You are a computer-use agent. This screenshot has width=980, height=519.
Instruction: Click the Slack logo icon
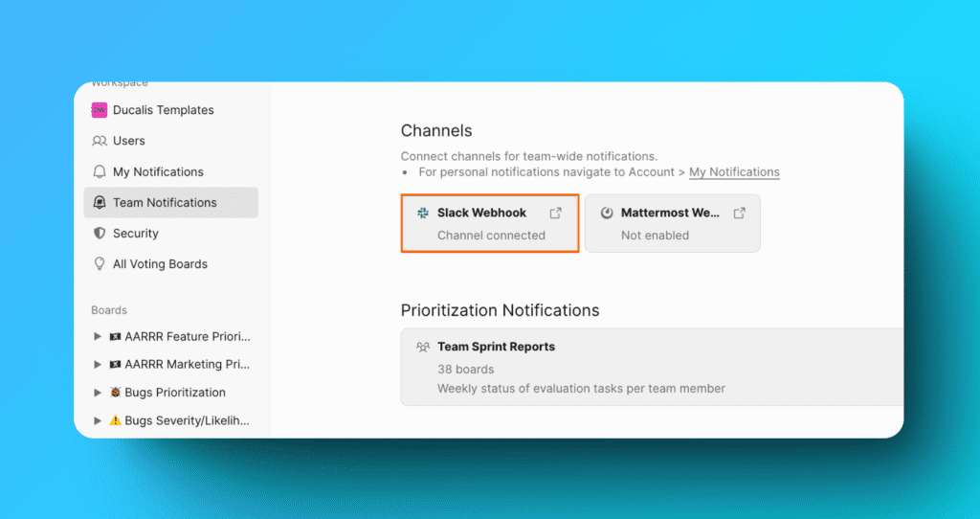(423, 213)
